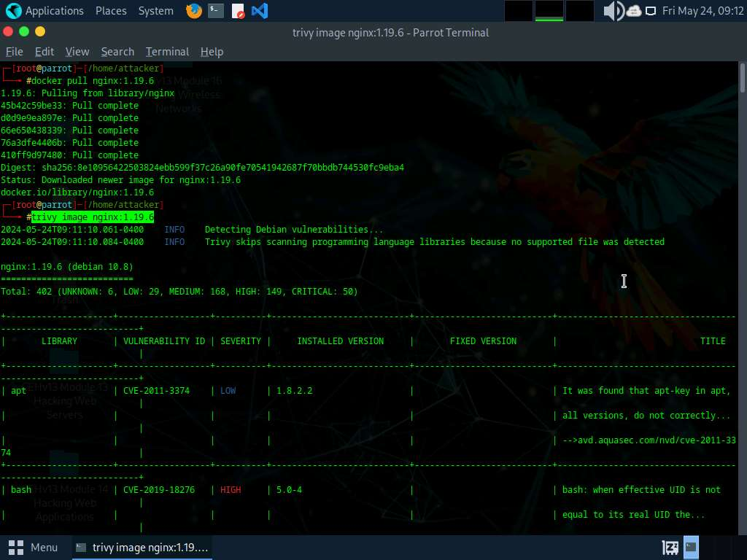Open the System menu
The height and width of the screenshot is (560, 747).
(155, 11)
